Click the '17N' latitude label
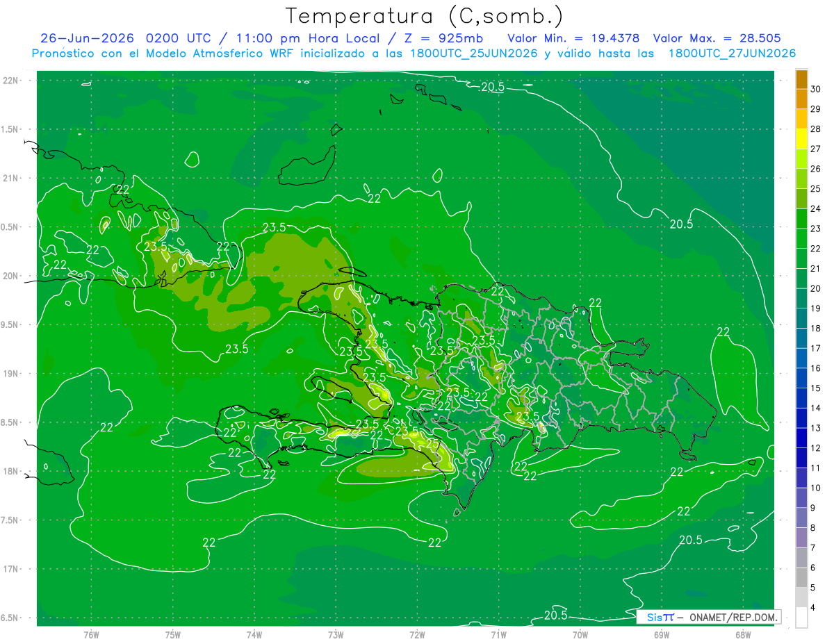This screenshot has width=834, height=644. click(12, 569)
